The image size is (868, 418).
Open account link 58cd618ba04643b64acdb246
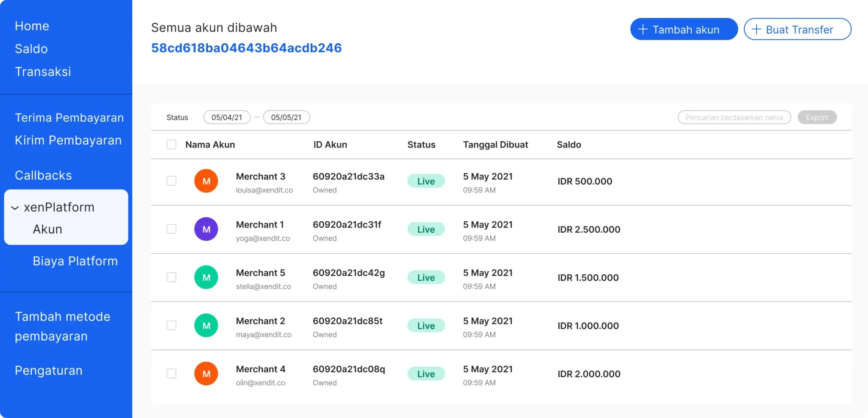pyautogui.click(x=247, y=47)
